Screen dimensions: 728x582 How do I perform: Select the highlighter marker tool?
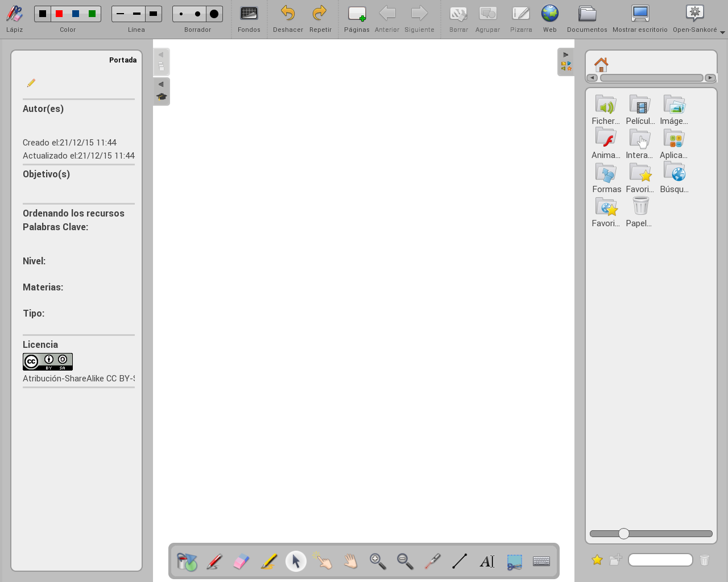coord(268,562)
